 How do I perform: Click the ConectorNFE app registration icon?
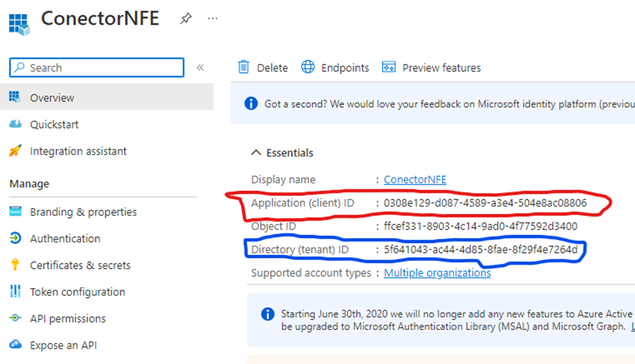(x=19, y=24)
